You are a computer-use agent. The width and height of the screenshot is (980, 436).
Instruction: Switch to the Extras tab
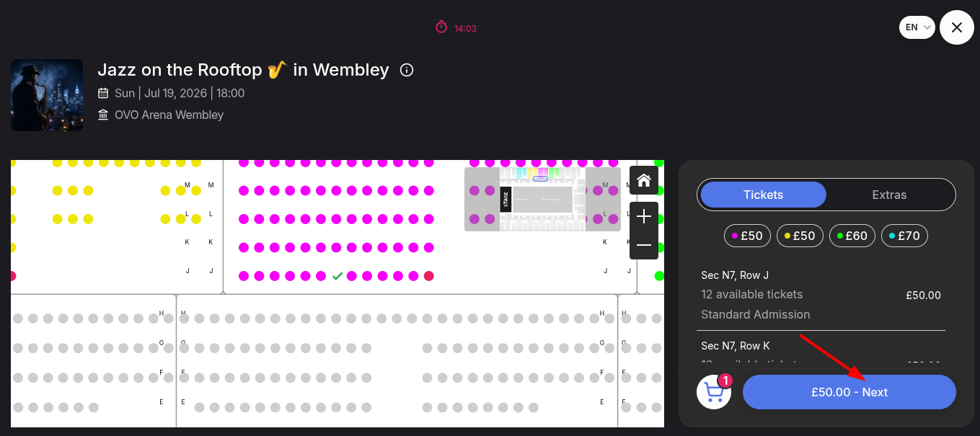pos(889,195)
